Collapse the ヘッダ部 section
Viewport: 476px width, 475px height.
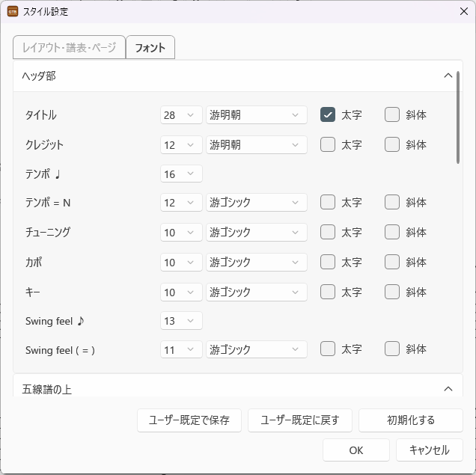[x=448, y=76]
